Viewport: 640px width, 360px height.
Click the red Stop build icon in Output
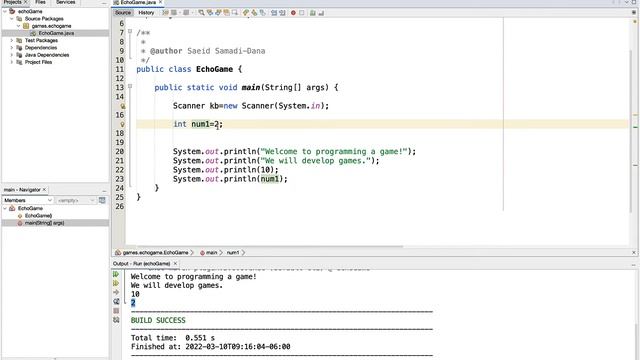click(116, 311)
